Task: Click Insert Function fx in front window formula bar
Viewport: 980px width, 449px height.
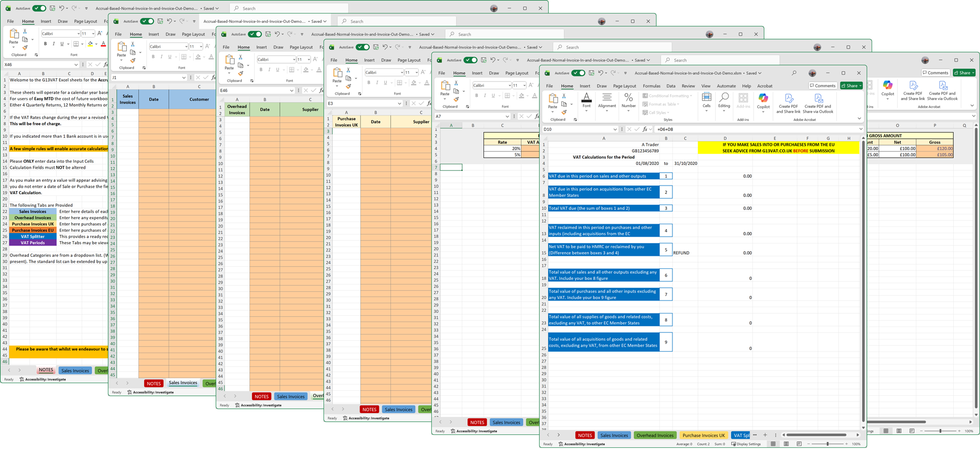Action: (645, 130)
